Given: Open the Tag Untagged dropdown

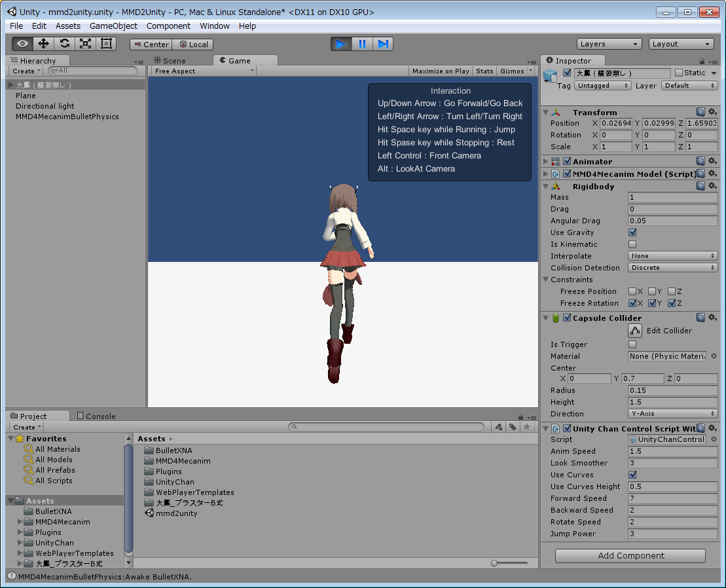Looking at the screenshot, I should pos(602,86).
